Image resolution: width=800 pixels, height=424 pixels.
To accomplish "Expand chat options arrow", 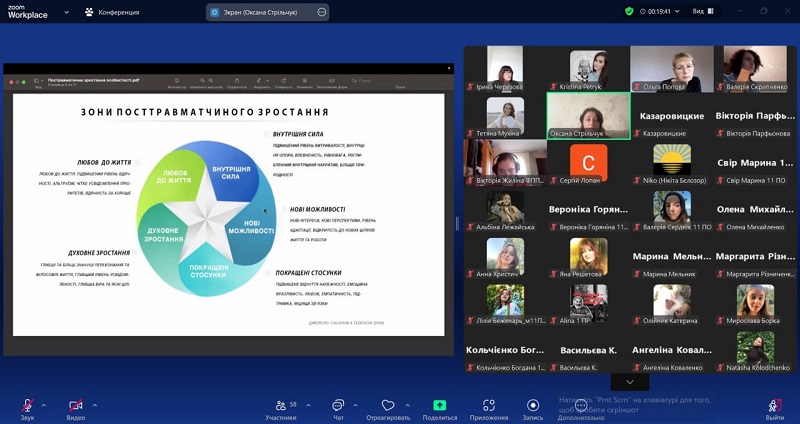I will coord(355,406).
